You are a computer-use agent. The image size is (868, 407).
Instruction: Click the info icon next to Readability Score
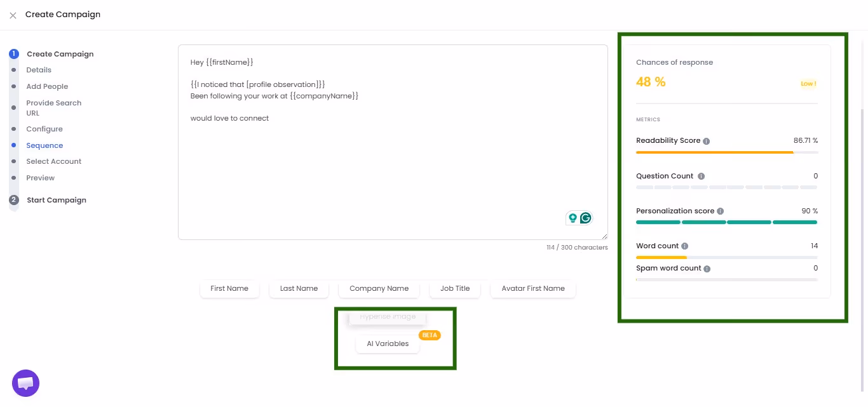[707, 141]
